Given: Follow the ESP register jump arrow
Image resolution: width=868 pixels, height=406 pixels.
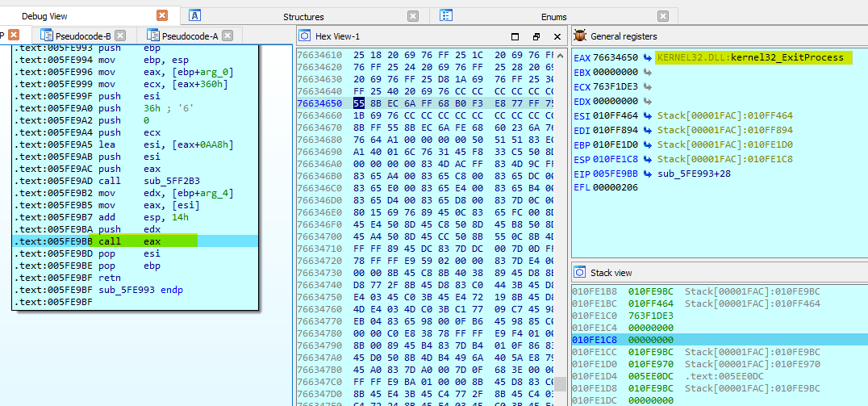Looking at the screenshot, I should point(647,158).
